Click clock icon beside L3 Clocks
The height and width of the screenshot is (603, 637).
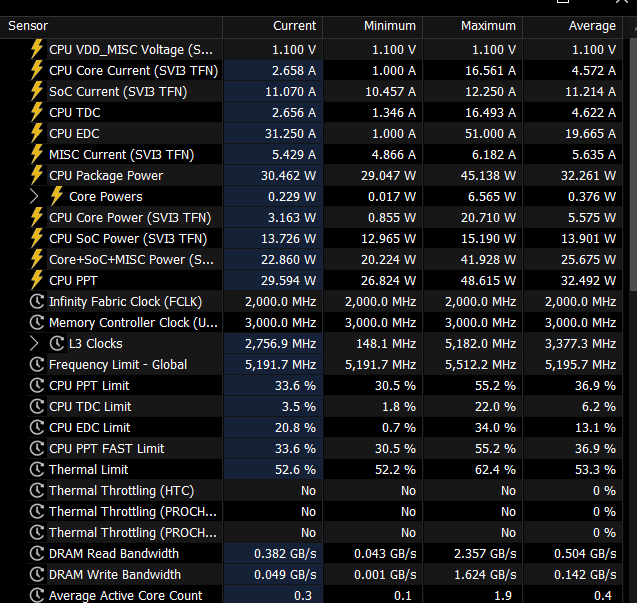(x=57, y=343)
